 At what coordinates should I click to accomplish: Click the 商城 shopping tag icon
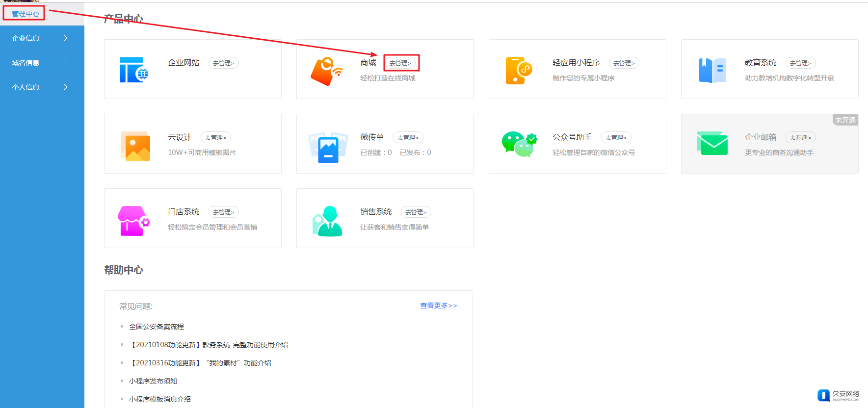326,71
